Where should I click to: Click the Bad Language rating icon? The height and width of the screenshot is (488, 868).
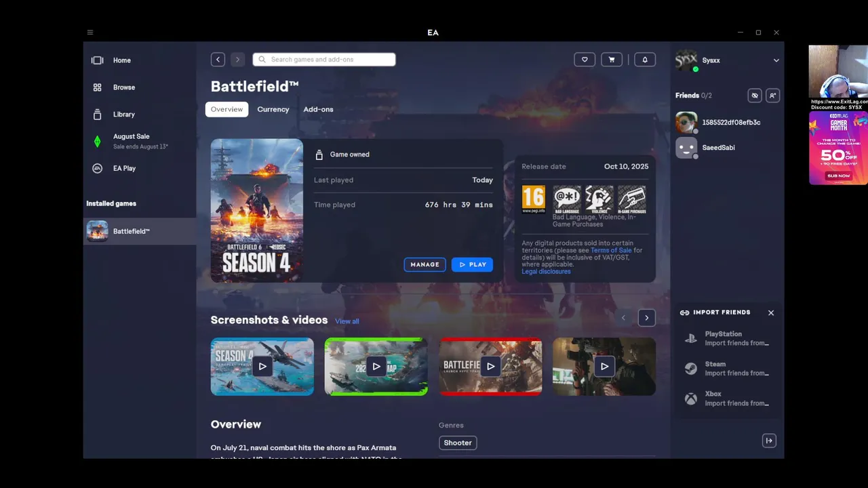(x=567, y=200)
